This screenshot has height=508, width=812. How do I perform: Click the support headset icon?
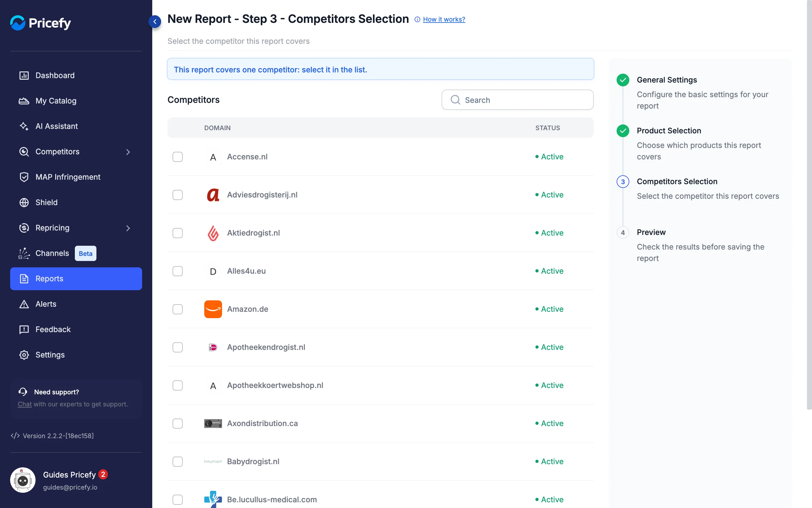[x=23, y=392]
